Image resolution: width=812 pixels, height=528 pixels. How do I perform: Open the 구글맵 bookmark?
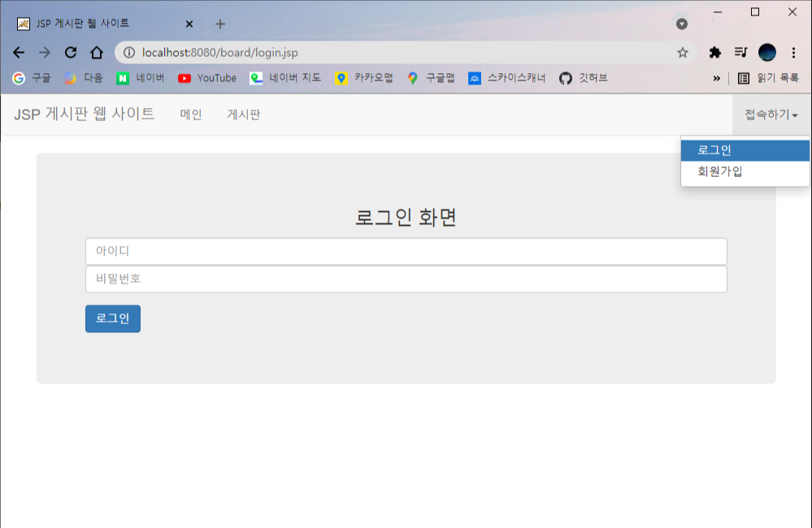[x=431, y=78]
